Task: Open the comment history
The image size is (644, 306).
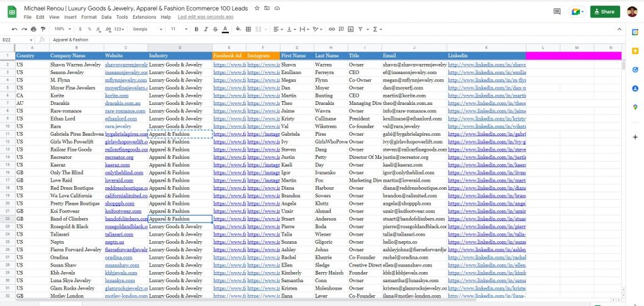Action: click(557, 12)
